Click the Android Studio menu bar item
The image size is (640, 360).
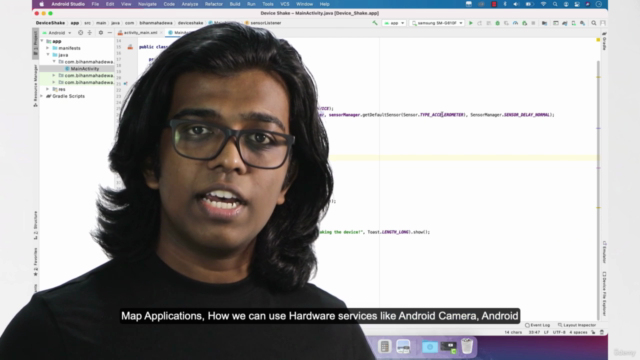pyautogui.click(x=68, y=4)
